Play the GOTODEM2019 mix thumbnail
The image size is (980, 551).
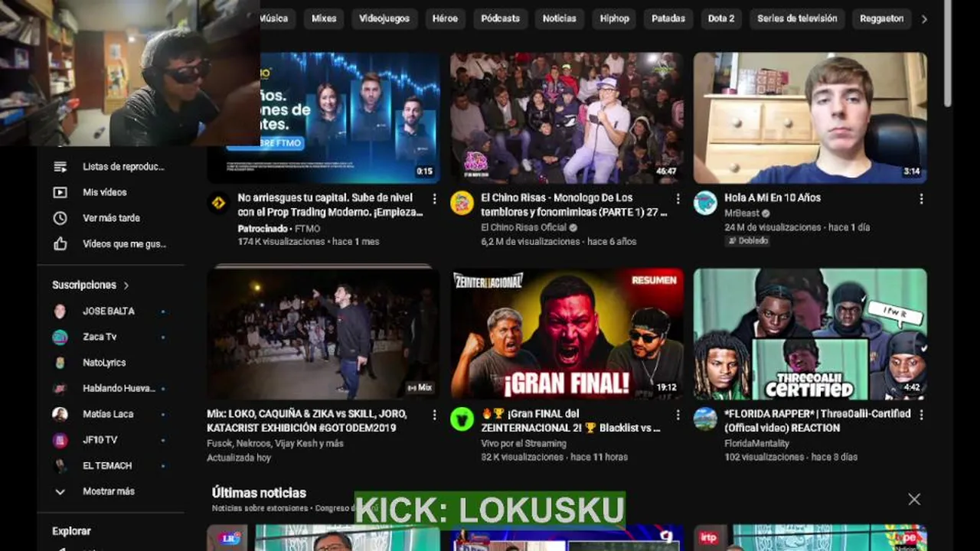[x=323, y=334]
